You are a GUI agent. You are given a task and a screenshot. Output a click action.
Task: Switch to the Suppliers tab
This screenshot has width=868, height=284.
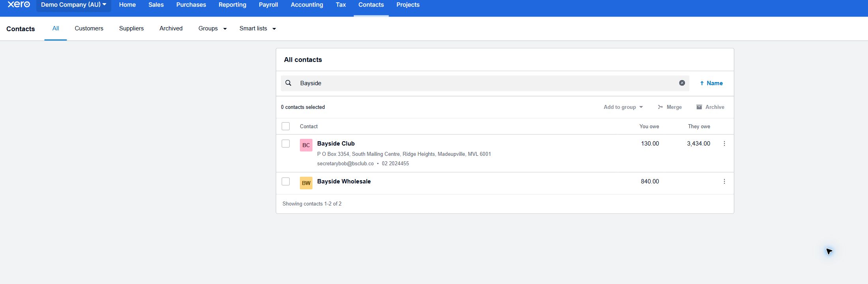pyautogui.click(x=131, y=28)
